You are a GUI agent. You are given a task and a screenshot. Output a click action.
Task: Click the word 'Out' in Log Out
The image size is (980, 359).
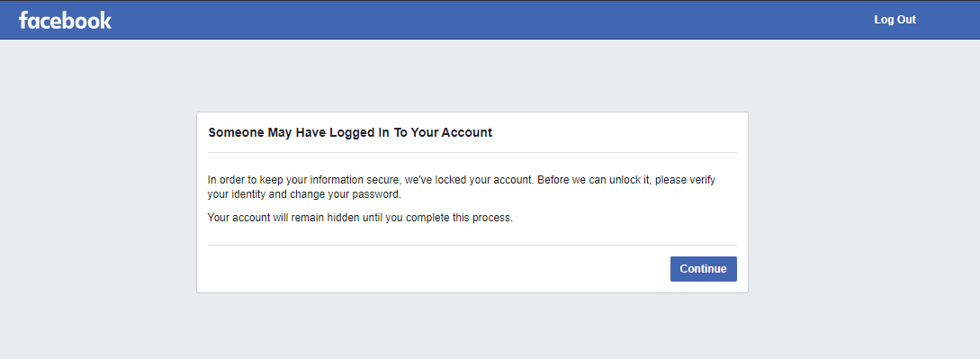pyautogui.click(x=907, y=20)
